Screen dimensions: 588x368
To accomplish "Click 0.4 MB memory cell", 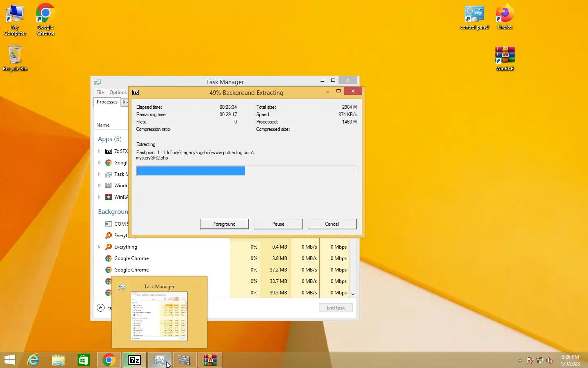I will pos(275,247).
